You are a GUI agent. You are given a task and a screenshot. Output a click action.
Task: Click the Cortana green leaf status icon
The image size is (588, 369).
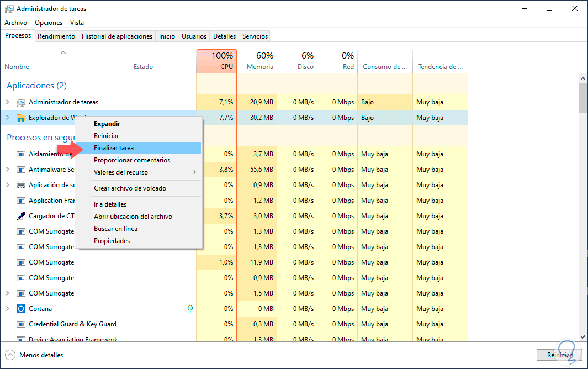[x=190, y=309]
